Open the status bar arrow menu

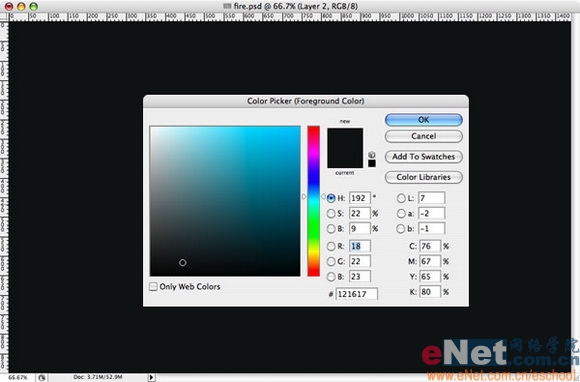151,378
